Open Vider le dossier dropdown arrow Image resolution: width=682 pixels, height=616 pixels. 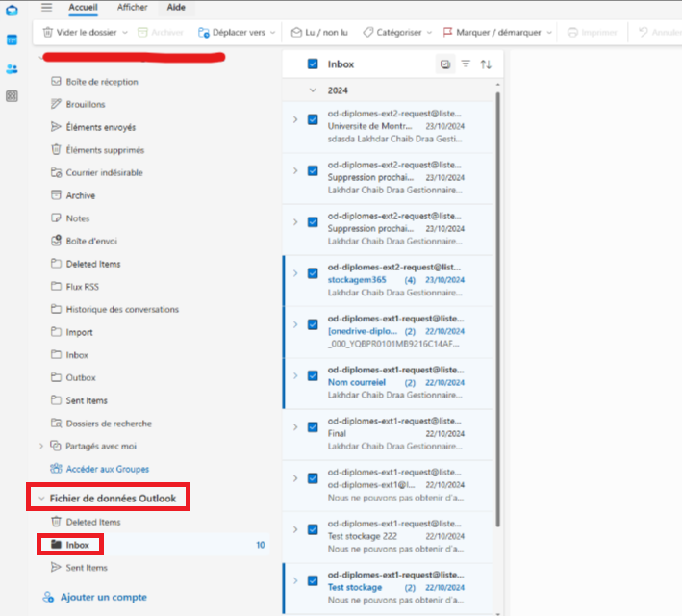[x=125, y=32]
